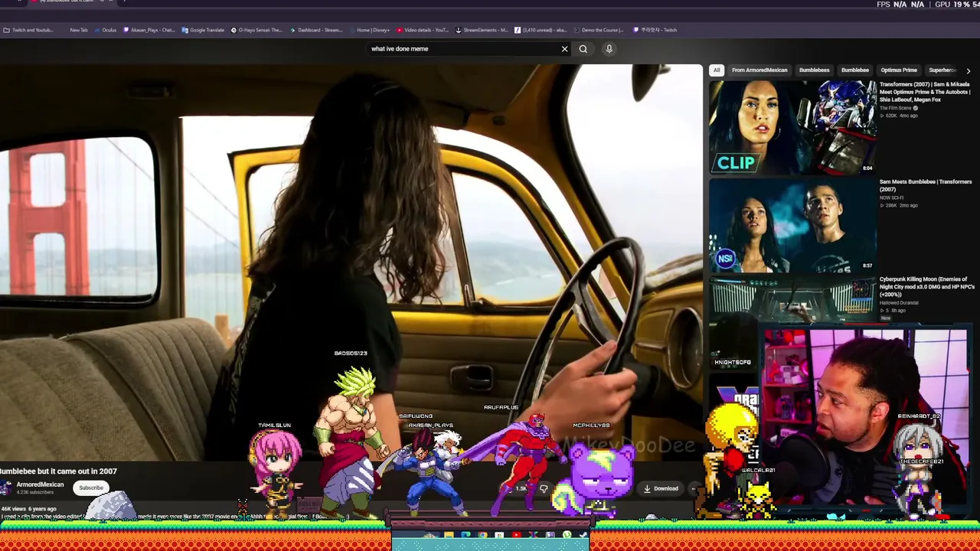Open the (3,410 unread) mail bookmark

[x=541, y=30]
